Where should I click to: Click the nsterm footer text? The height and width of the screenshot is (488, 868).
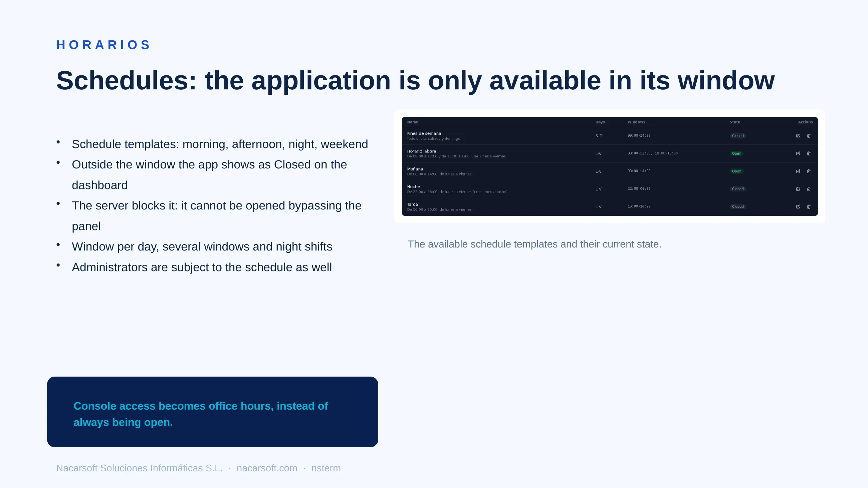[x=326, y=468]
